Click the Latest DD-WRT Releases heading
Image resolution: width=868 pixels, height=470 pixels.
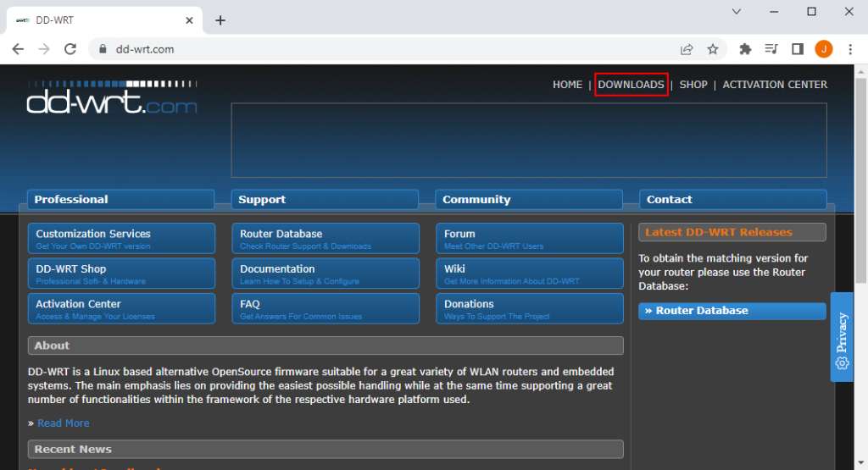(x=732, y=232)
